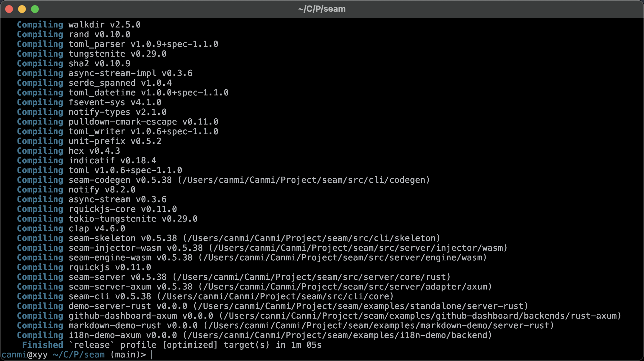
Task: Click the word Finished in green
Action: click(x=42, y=345)
